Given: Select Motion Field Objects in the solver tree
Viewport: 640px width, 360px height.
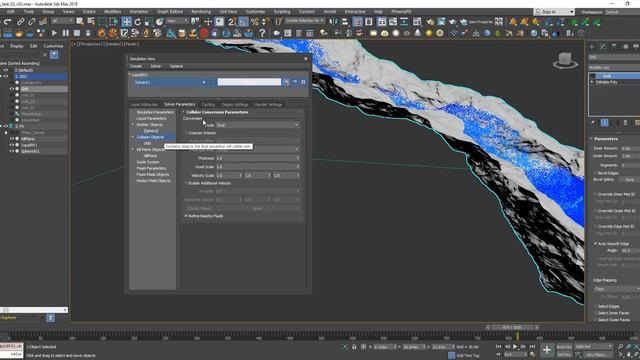Looking at the screenshot, I should [153, 180].
